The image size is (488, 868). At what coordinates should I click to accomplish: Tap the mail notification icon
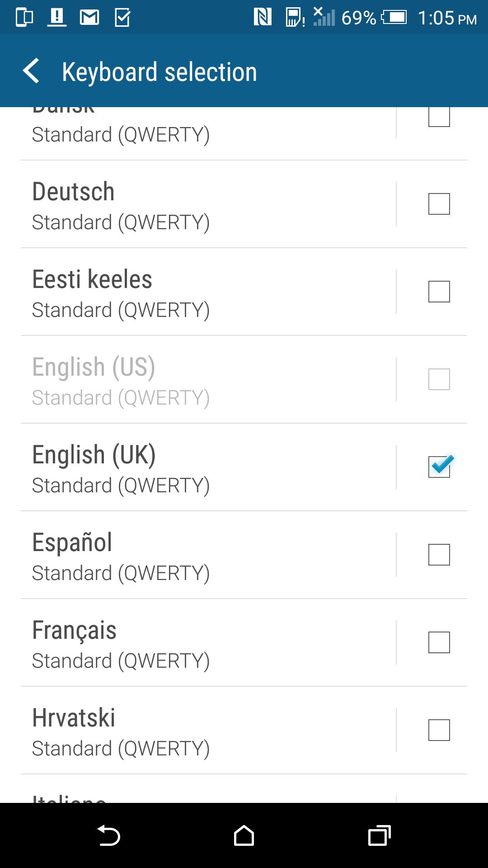click(89, 18)
